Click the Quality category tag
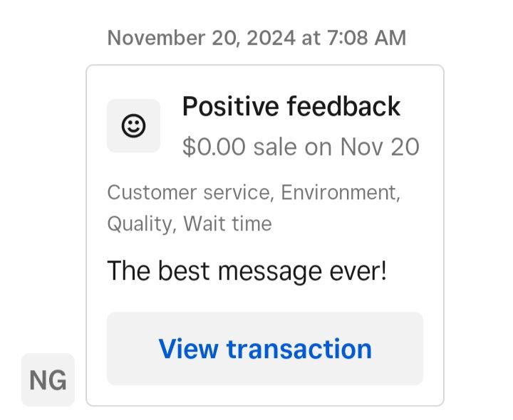The image size is (513, 420). click(x=140, y=224)
